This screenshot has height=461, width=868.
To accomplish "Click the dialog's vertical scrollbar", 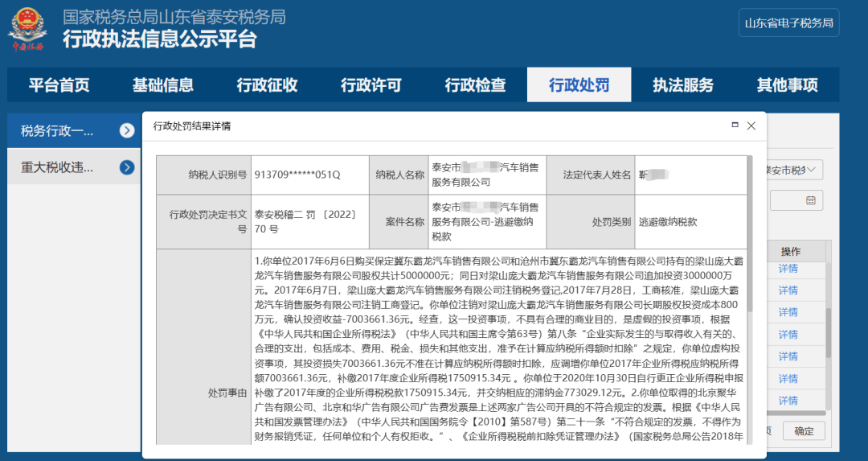I will click(750, 233).
